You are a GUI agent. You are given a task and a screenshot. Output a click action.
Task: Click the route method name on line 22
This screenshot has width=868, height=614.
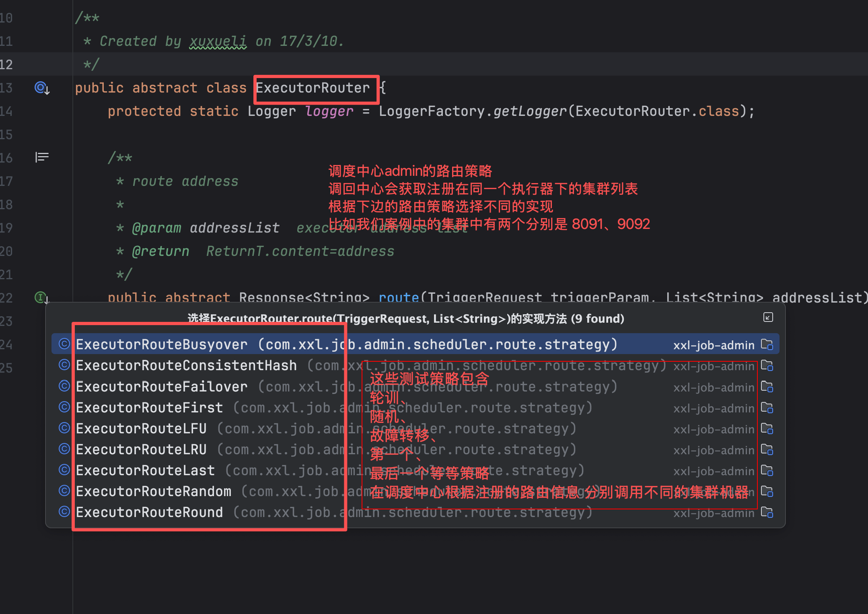pyautogui.click(x=399, y=297)
